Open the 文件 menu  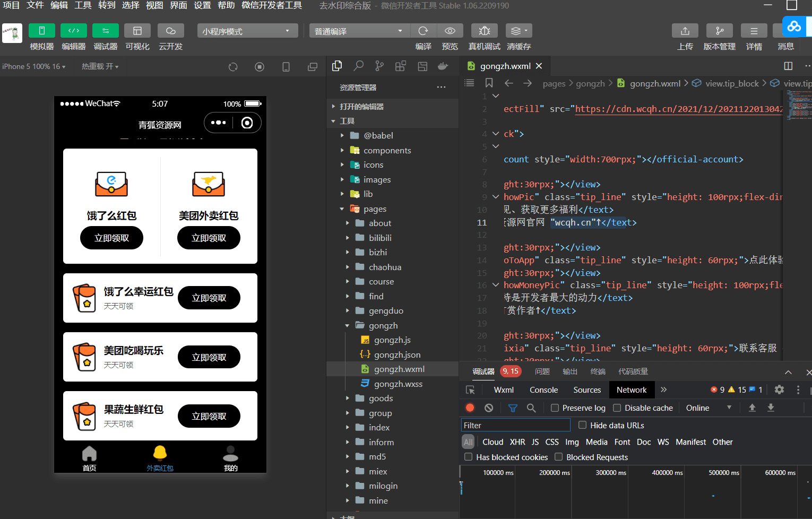coord(35,5)
